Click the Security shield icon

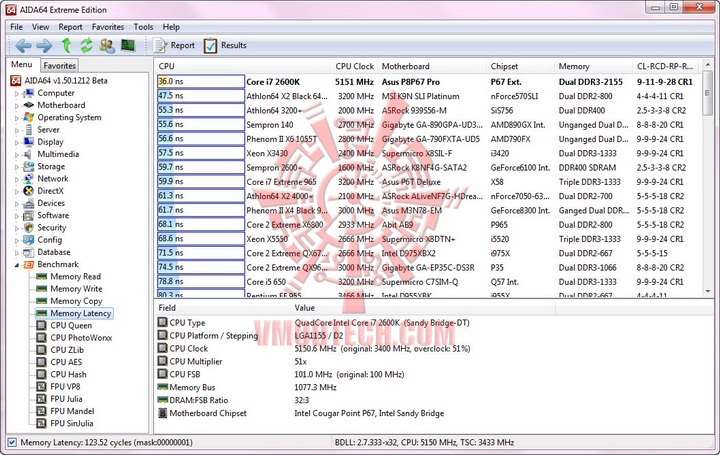29,228
